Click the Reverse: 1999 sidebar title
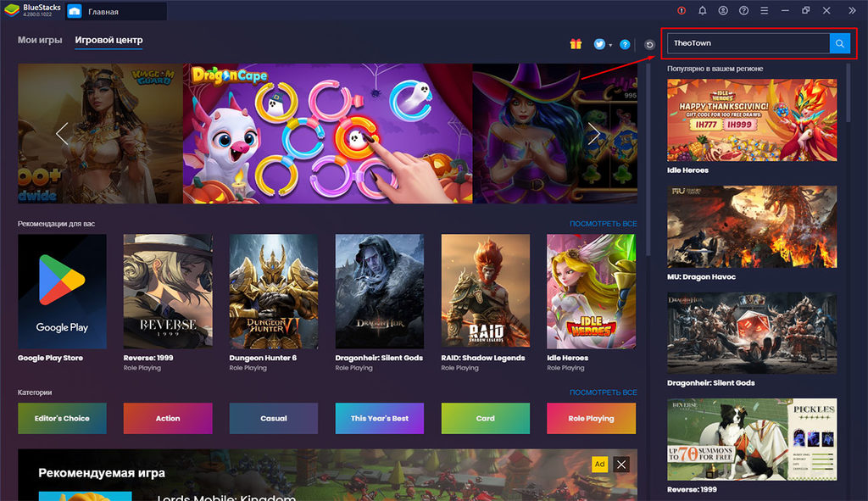This screenshot has width=868, height=501. click(x=692, y=489)
